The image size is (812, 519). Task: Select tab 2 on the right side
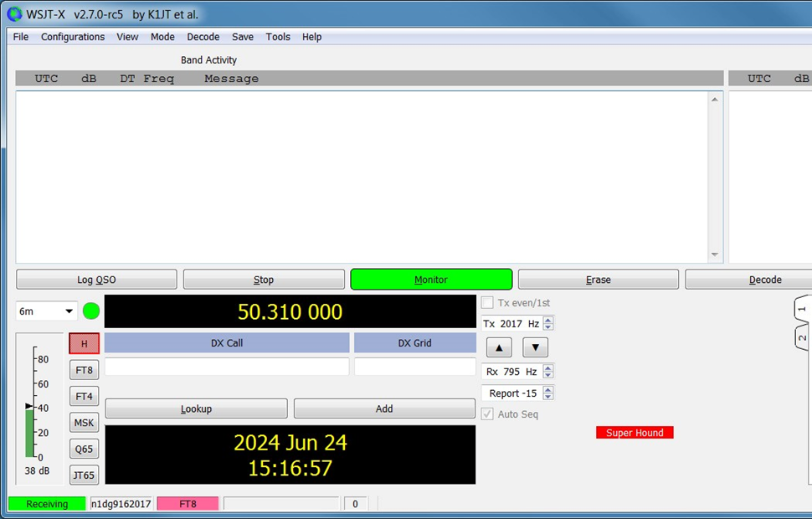[802, 337]
